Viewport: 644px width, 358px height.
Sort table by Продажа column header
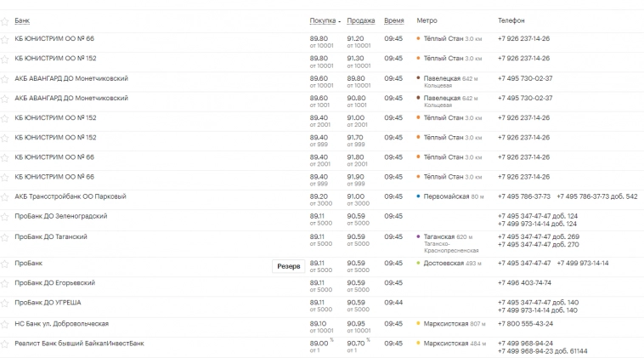point(361,20)
